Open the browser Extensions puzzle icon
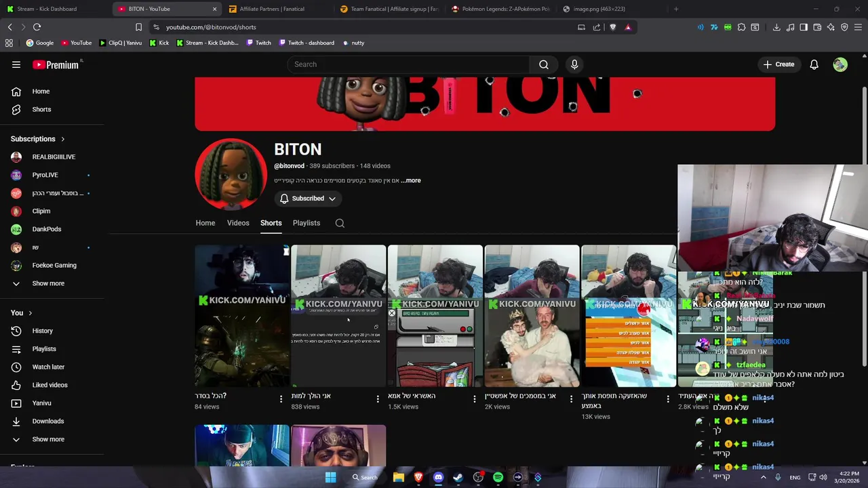Viewport: 868px width, 488px height. [x=741, y=27]
